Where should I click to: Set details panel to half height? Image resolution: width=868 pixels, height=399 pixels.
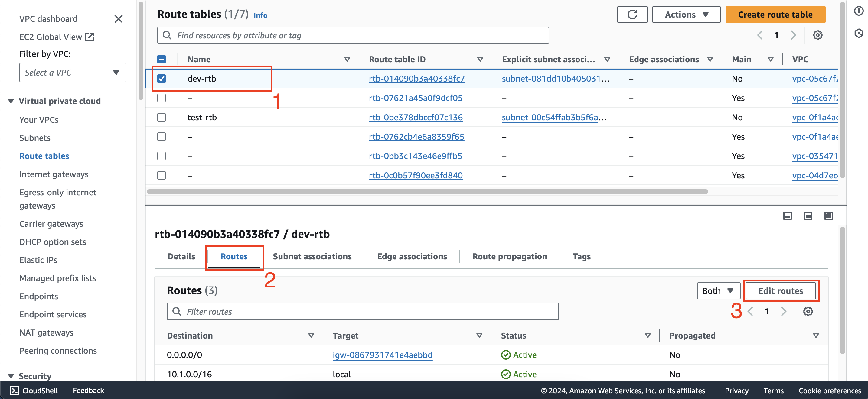click(x=808, y=216)
